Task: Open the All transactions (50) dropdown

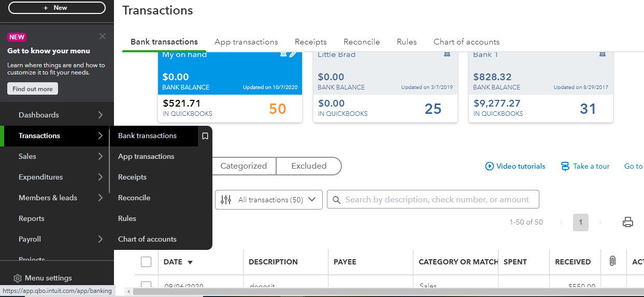Action: click(x=269, y=200)
